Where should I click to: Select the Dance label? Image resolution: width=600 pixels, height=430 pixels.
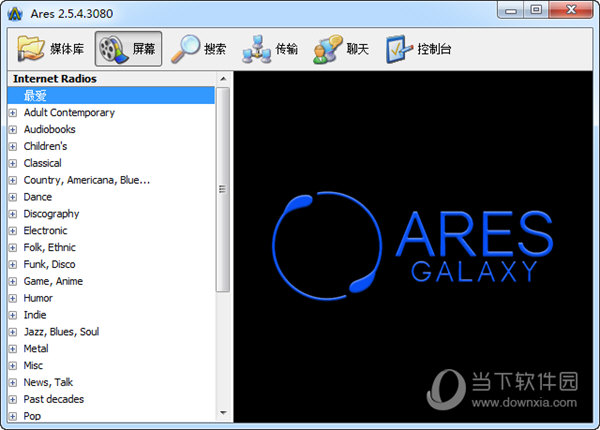coord(38,197)
